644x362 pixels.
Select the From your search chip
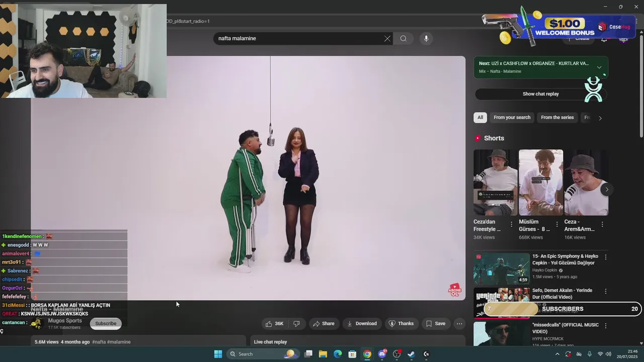pyautogui.click(x=512, y=118)
